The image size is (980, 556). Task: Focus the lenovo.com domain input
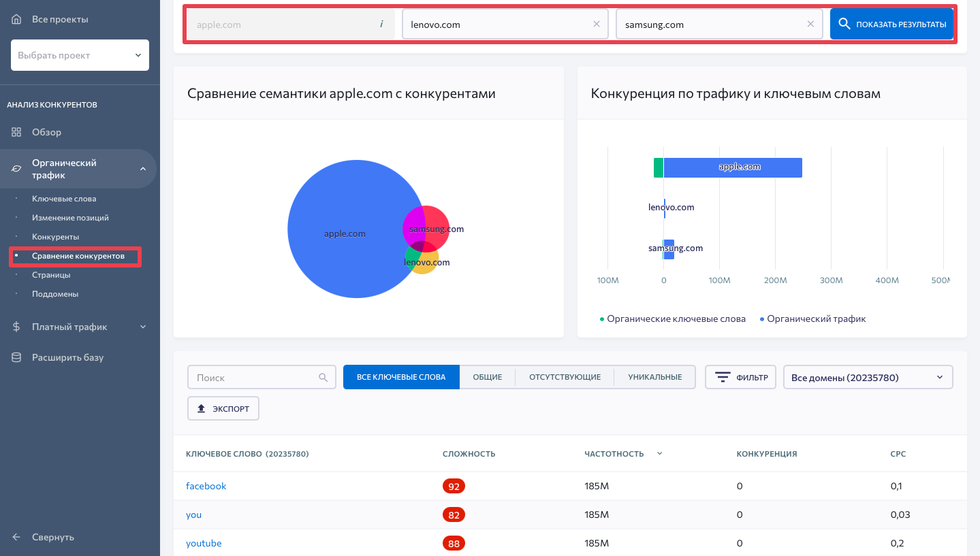[505, 24]
